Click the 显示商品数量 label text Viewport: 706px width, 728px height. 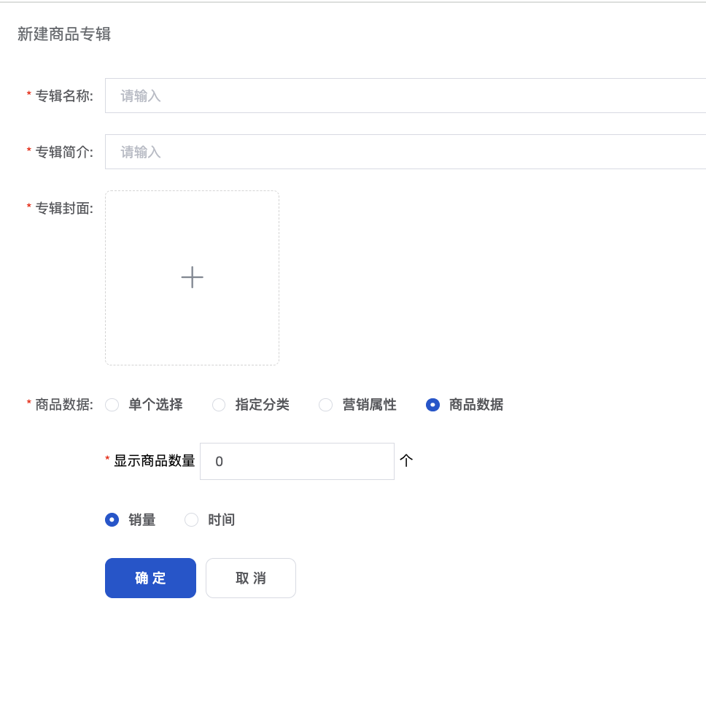(155, 461)
